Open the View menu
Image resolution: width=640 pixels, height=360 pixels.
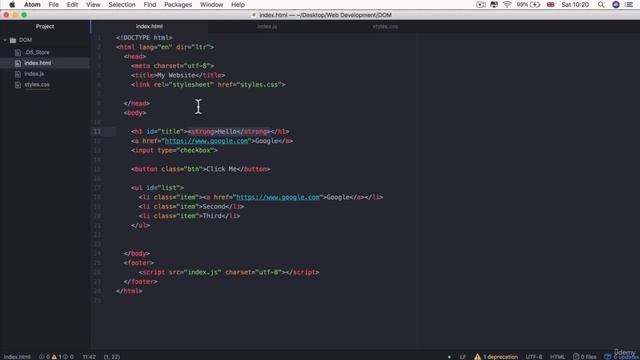93,5
